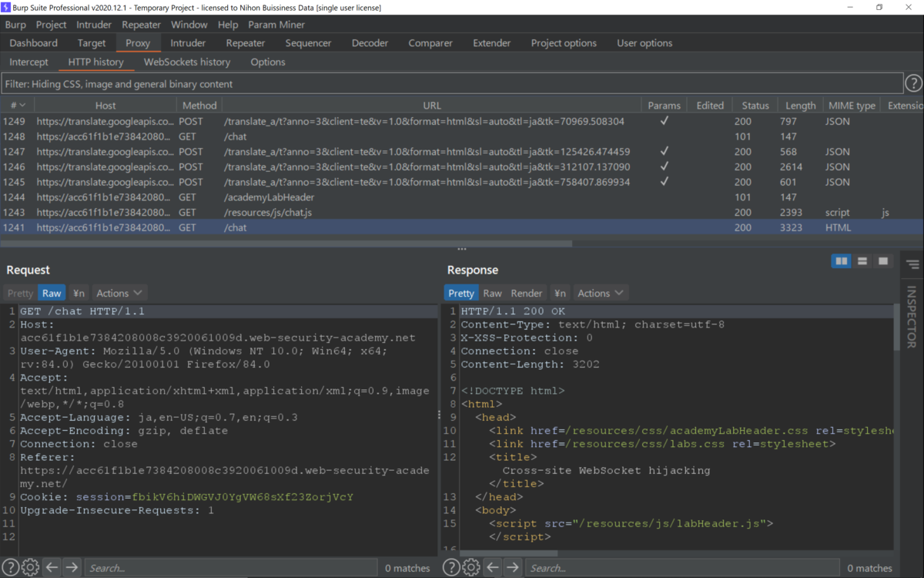The width and height of the screenshot is (924, 578).
Task: Switch to the Comparer tab
Action: 430,43
